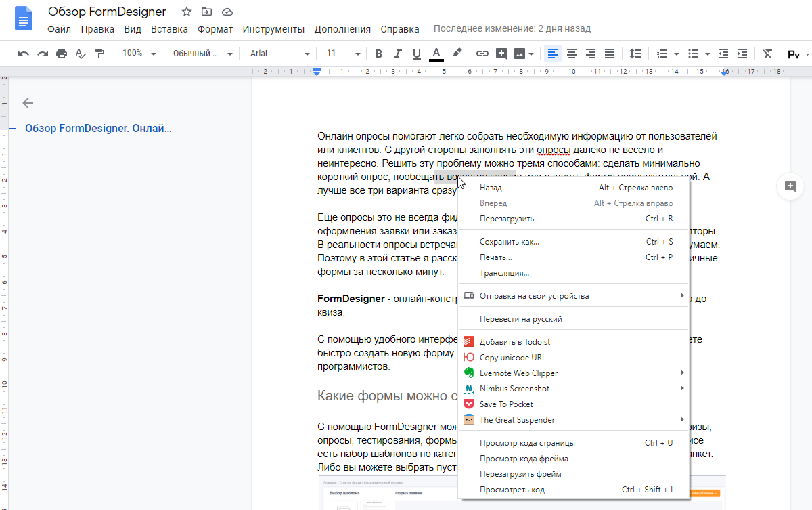Choose Сохранить как... from context menu
Screen dimensions: 812x510
coord(509,242)
